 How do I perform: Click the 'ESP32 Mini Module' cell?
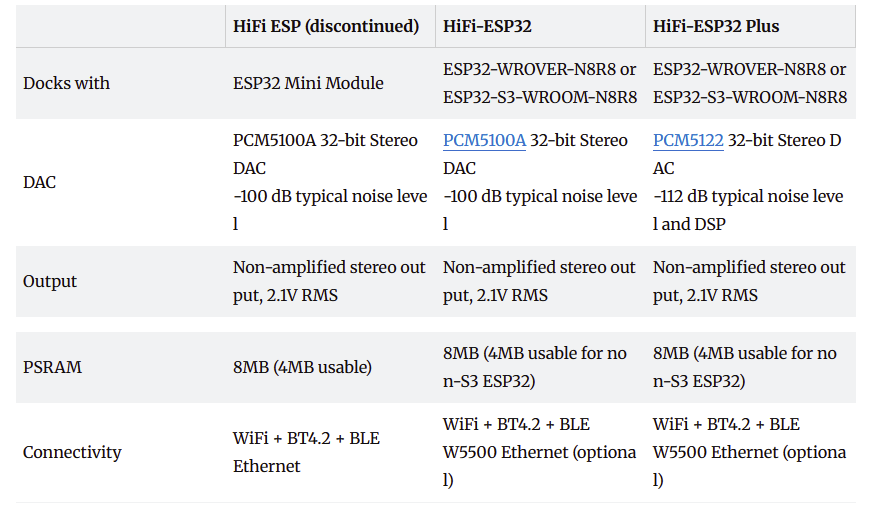coord(308,83)
